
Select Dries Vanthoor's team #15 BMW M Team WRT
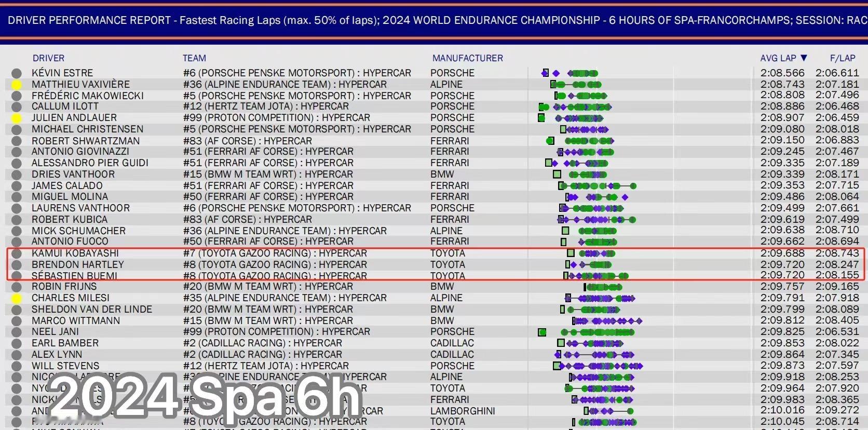[268, 174]
